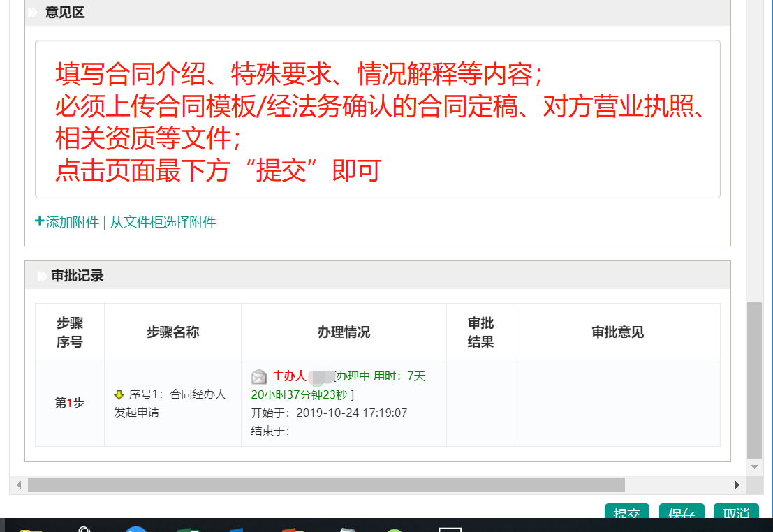Click the 主办人 label in 办理情况

pos(289,376)
